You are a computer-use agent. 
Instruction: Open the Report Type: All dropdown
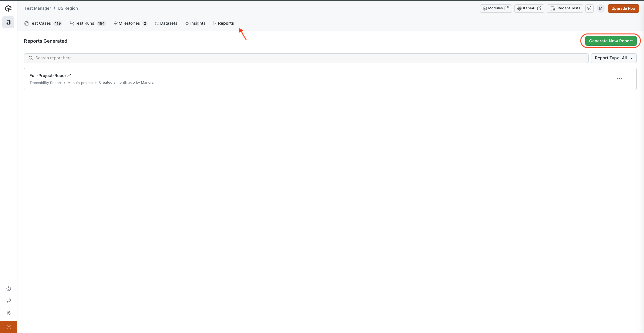point(613,58)
